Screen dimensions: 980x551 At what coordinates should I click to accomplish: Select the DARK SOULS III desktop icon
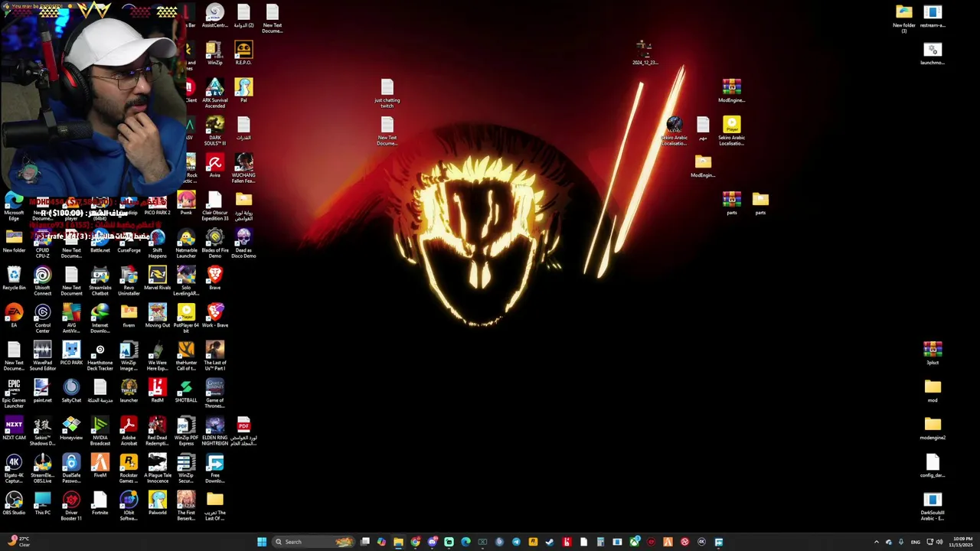point(214,131)
